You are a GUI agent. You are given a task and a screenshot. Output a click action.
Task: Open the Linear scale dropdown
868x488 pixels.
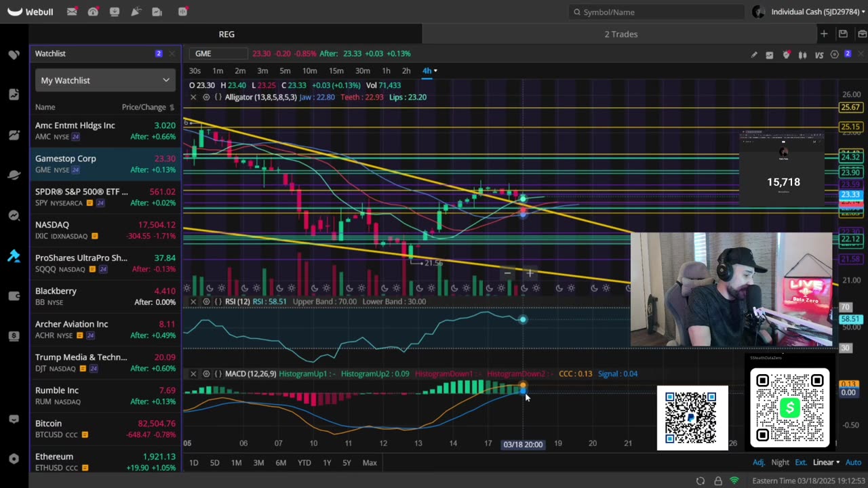pyautogui.click(x=827, y=462)
